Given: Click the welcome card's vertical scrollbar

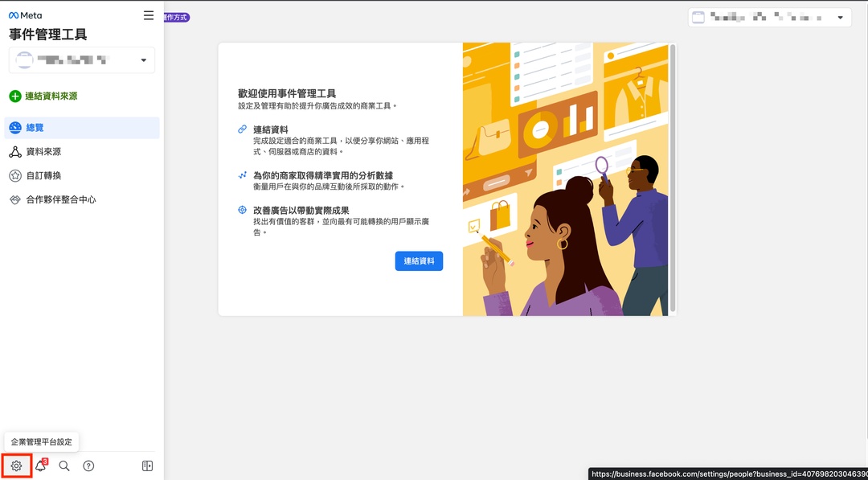Looking at the screenshot, I should [674, 177].
